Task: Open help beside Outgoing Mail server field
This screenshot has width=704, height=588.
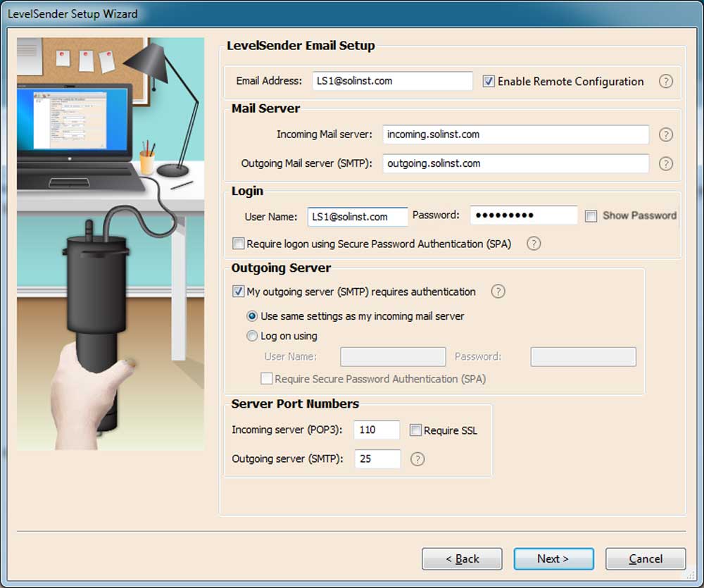Action: [666, 163]
